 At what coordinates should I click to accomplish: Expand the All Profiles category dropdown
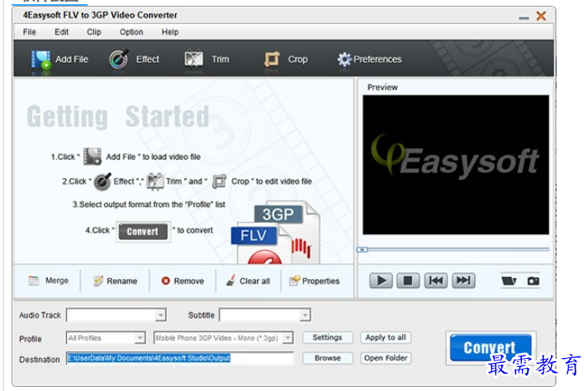tap(140, 338)
